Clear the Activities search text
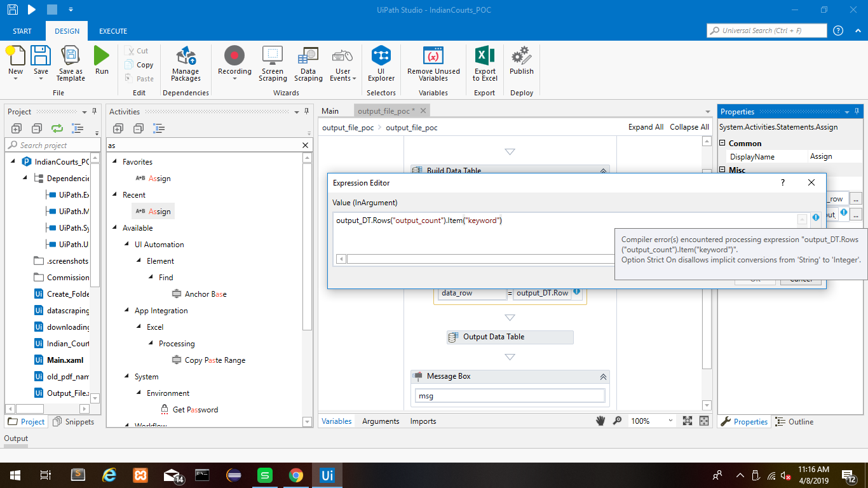Viewport: 868px width, 488px height. click(x=305, y=146)
